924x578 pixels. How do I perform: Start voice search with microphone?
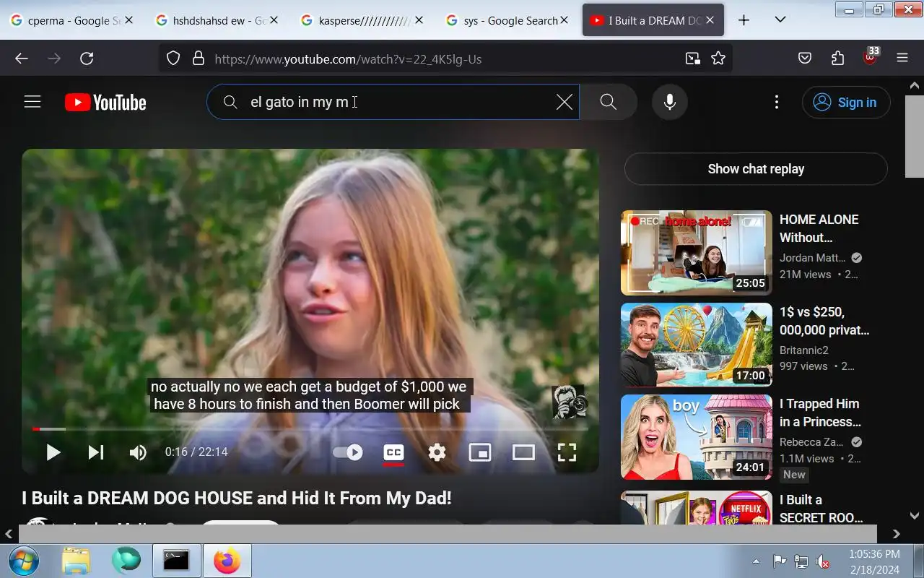click(x=670, y=102)
